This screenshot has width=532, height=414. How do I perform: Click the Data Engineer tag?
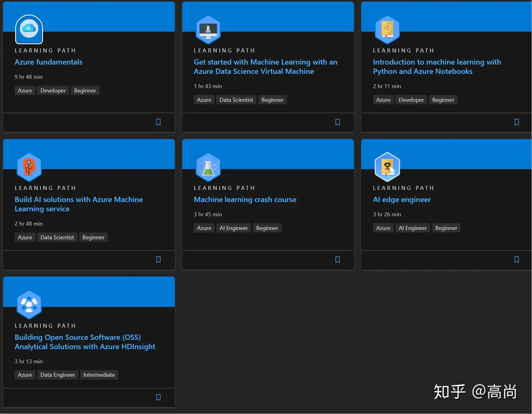(x=58, y=375)
